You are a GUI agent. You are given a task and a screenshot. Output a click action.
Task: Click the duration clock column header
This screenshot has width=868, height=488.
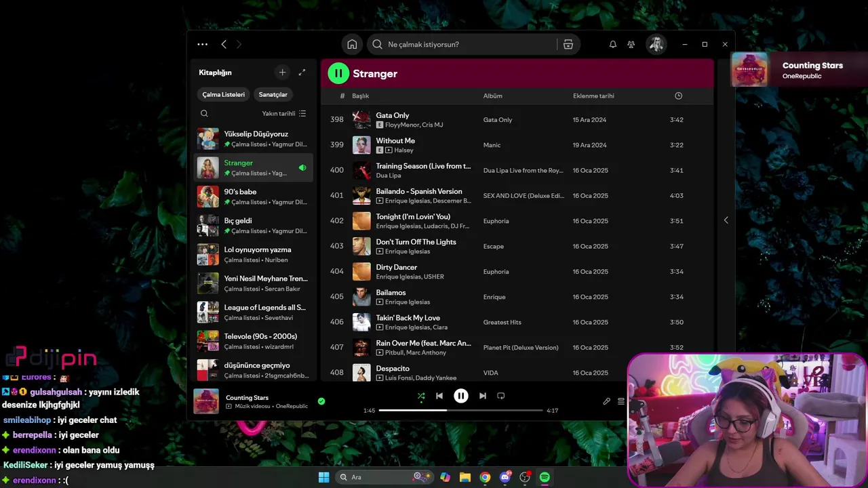point(678,96)
